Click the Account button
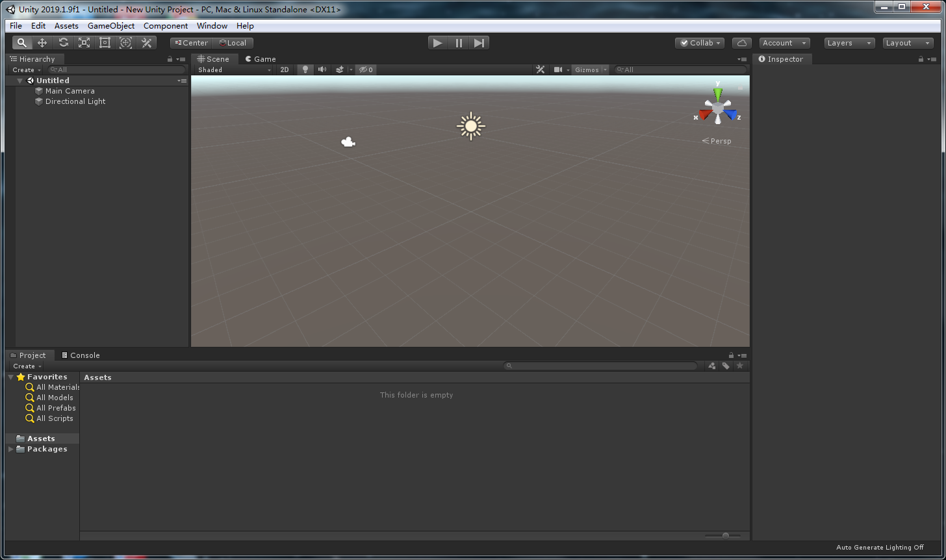946x560 pixels. [x=784, y=42]
